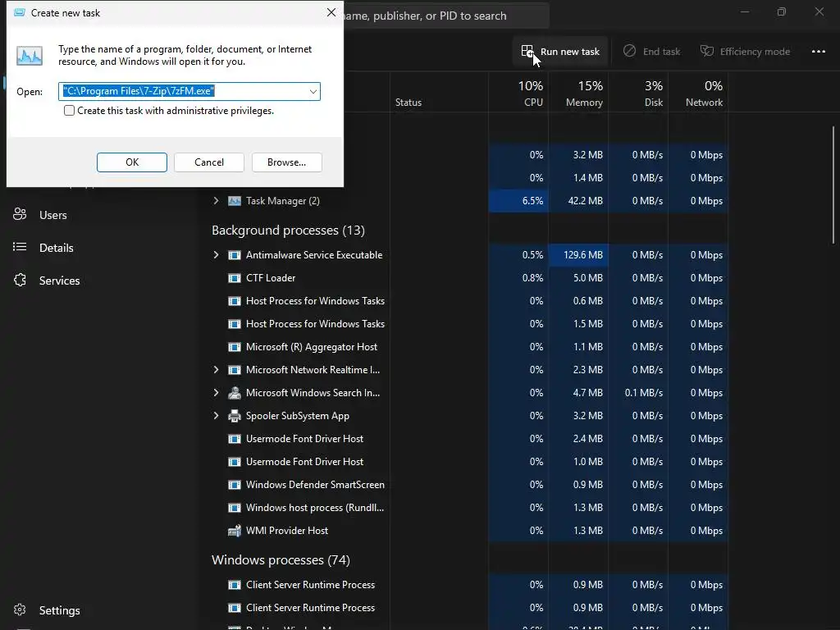
Task: Click Run new task in Task Manager
Action: click(x=559, y=52)
